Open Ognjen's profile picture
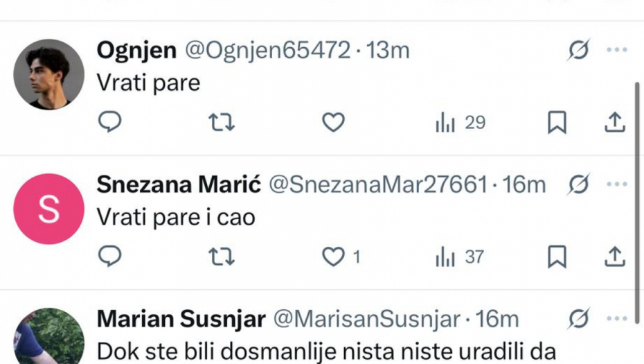This screenshot has width=644, height=364. (48, 73)
